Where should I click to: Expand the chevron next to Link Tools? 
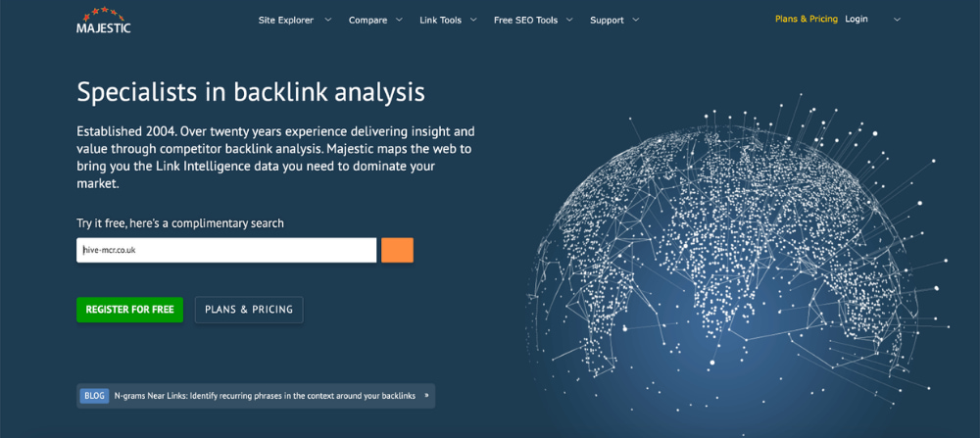[473, 20]
